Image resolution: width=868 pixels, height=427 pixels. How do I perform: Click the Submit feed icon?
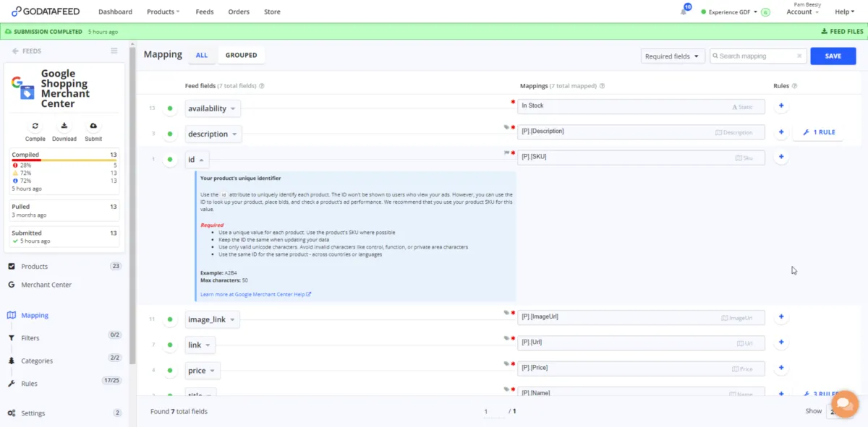tap(93, 126)
